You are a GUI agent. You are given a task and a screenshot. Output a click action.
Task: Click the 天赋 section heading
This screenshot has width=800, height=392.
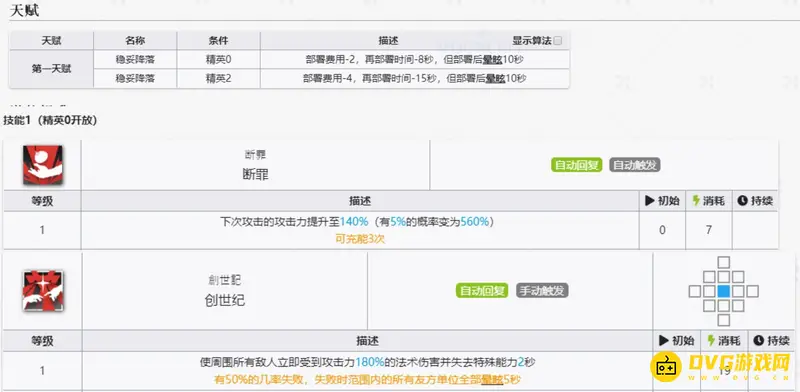(24, 10)
